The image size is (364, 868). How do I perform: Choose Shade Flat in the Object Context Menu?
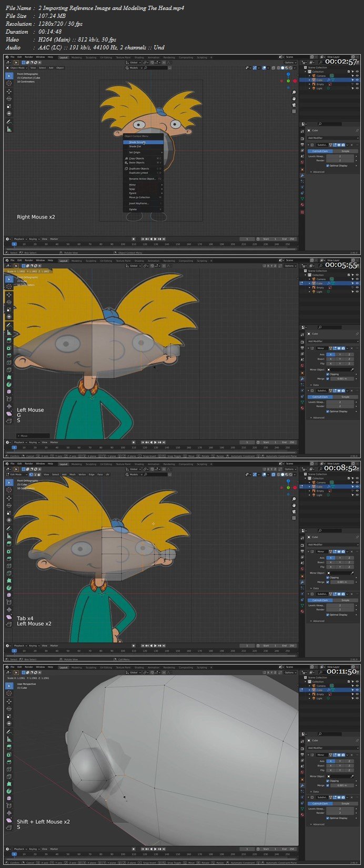click(143, 146)
